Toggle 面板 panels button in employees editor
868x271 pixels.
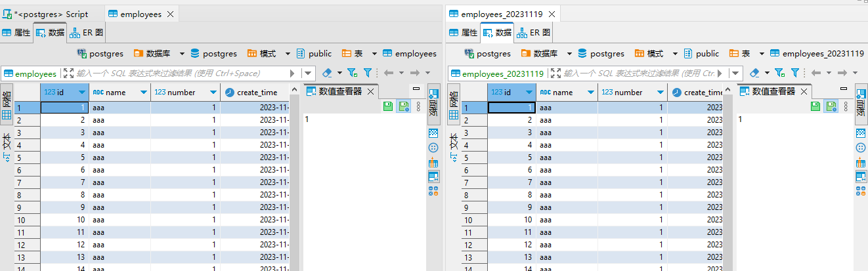433,104
